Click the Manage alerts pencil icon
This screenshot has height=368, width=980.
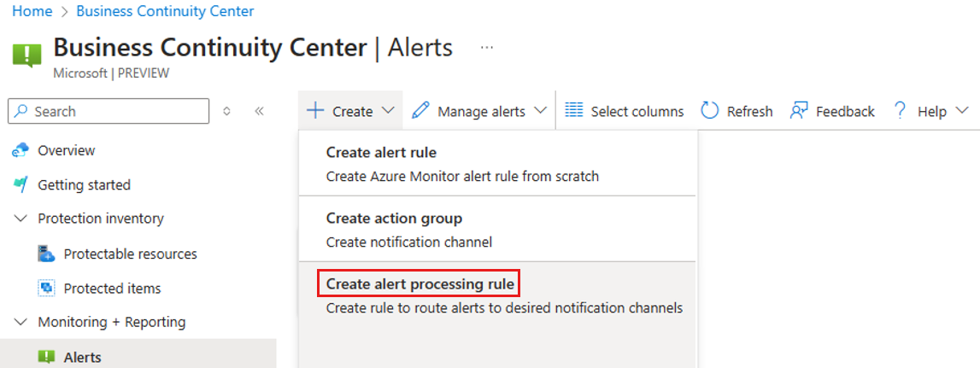[x=420, y=111]
